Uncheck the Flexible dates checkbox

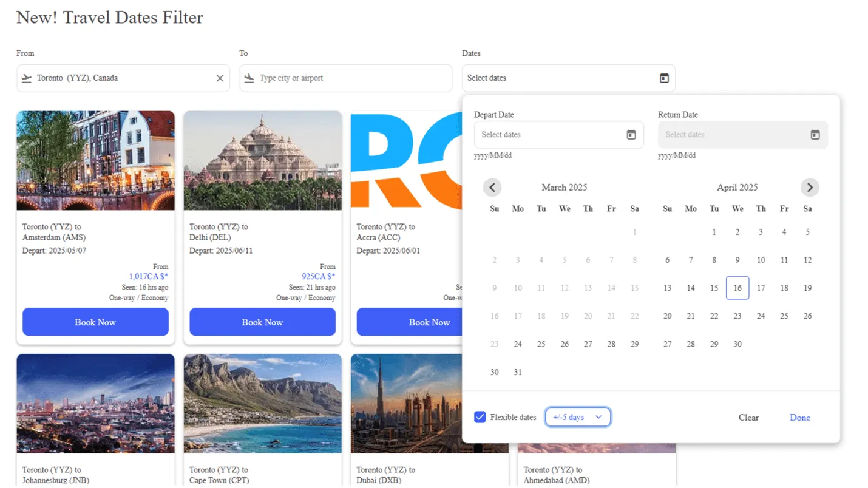click(x=480, y=417)
